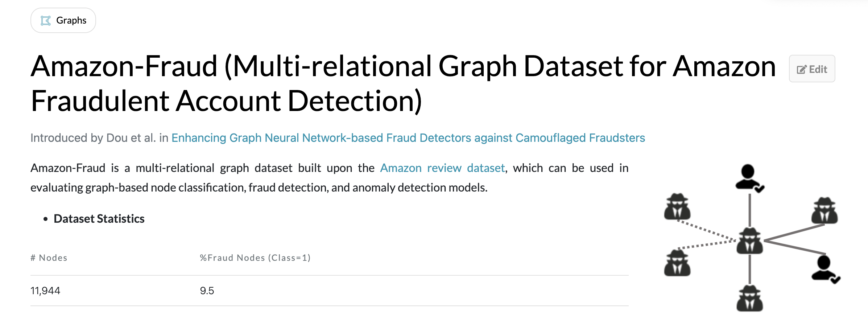Follow the Amazon review dataset link
The image size is (868, 333).
442,168
